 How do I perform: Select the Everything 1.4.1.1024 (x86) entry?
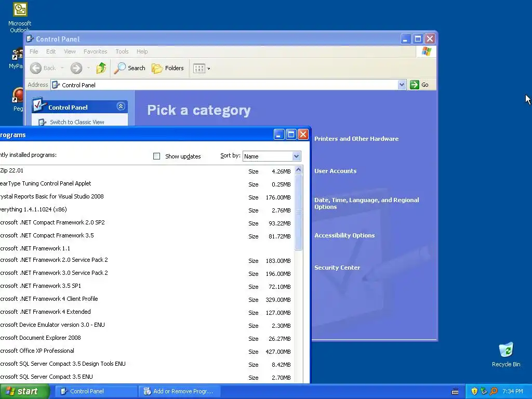pyautogui.click(x=147, y=210)
